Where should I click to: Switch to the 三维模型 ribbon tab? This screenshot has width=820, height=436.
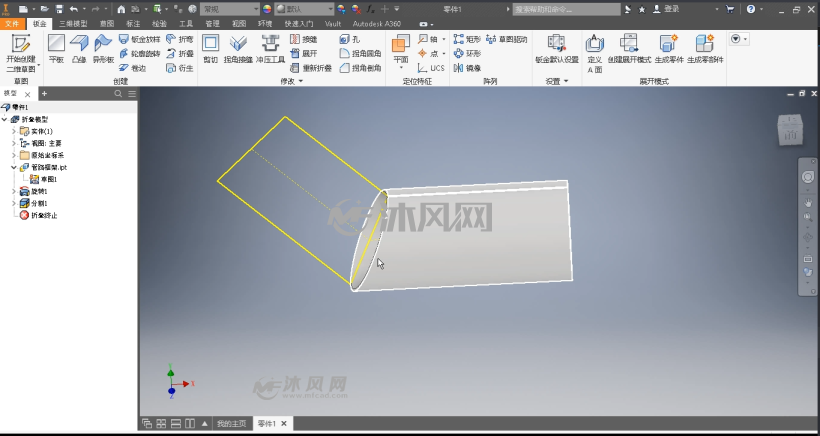tap(73, 24)
